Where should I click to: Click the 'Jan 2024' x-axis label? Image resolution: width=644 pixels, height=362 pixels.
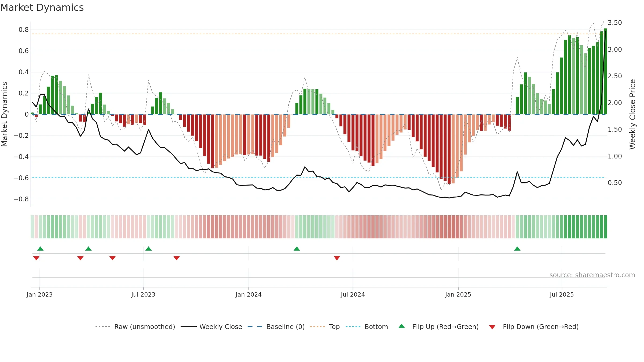(x=249, y=294)
